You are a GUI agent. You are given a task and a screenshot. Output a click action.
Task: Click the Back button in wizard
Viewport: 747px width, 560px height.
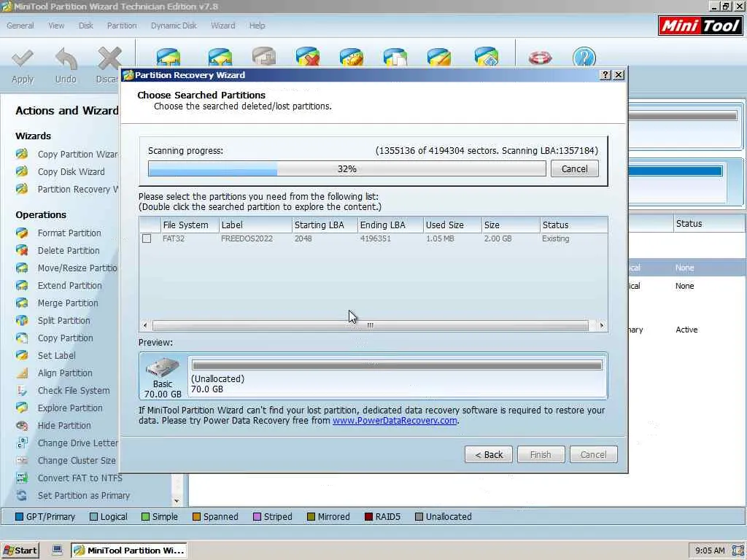pyautogui.click(x=488, y=454)
